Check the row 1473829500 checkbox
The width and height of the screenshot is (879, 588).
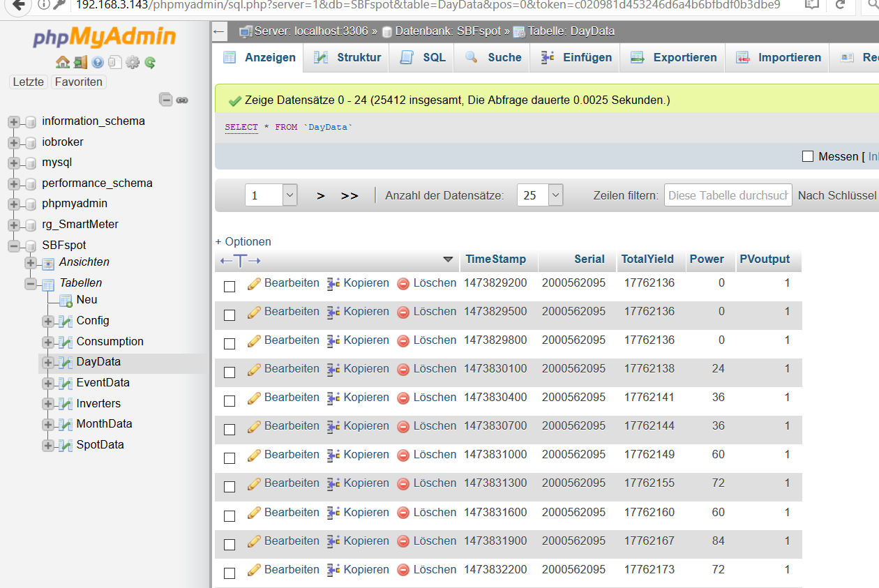230,315
